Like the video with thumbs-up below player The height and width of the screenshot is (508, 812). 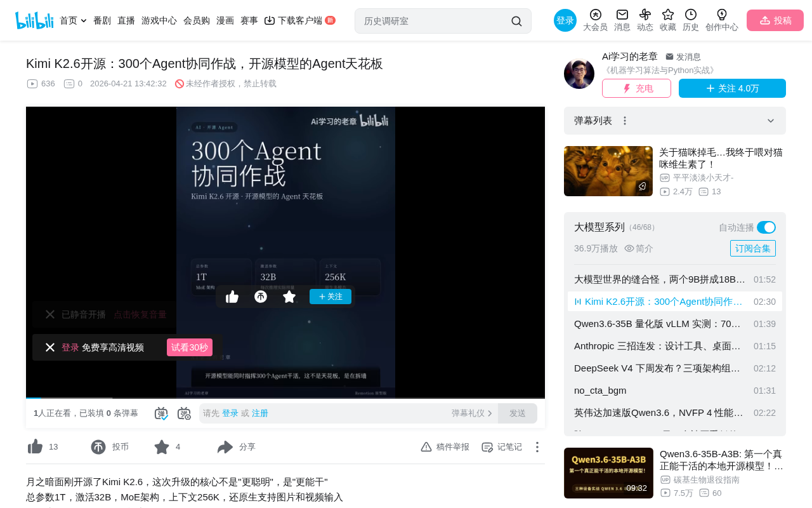pos(36,447)
